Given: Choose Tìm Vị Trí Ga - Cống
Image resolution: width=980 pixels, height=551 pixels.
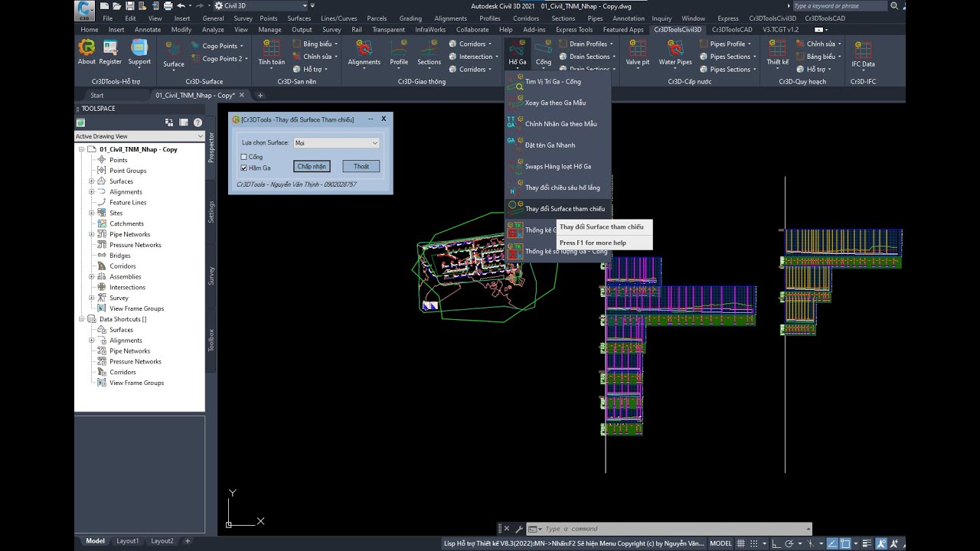Looking at the screenshot, I should coord(557,81).
